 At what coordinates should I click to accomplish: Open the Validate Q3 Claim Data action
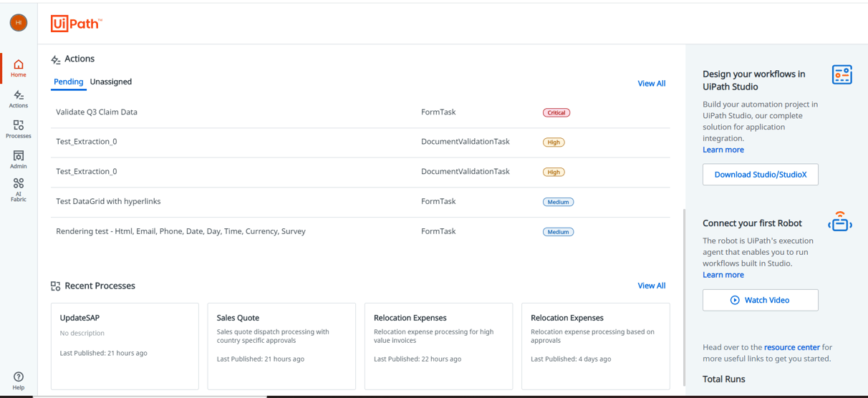click(361, 112)
